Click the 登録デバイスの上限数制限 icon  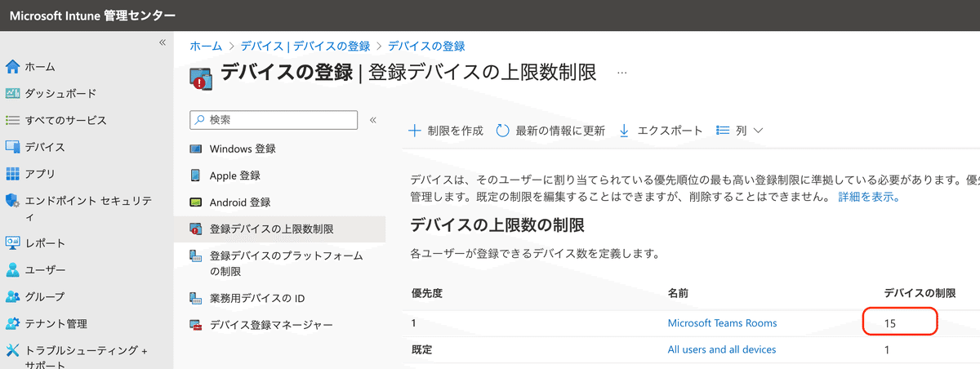coord(196,229)
